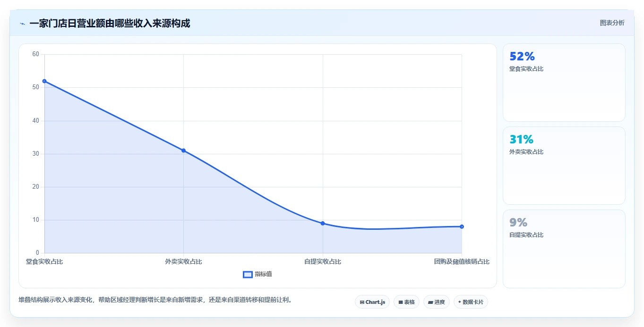The height and width of the screenshot is (327, 644).
Task: Click the 指标值 legend color box
Action: (x=248, y=275)
